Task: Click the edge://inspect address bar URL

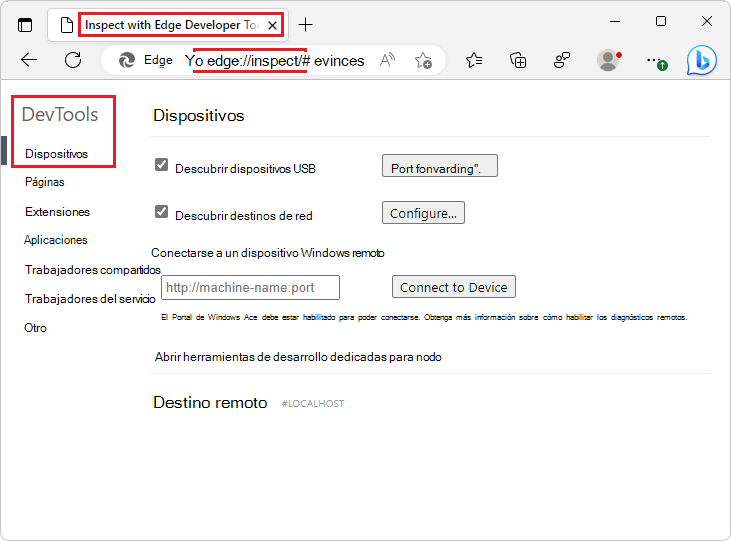Action: point(275,61)
